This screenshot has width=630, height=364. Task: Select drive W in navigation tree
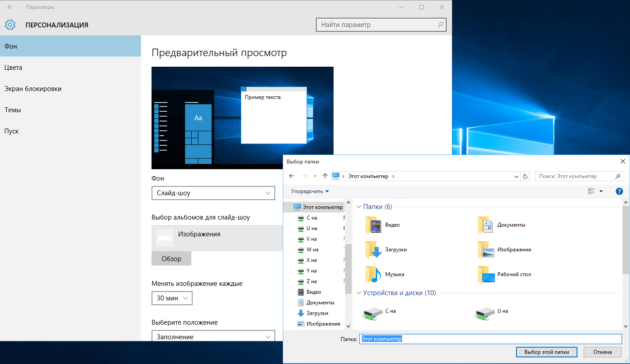coord(312,250)
